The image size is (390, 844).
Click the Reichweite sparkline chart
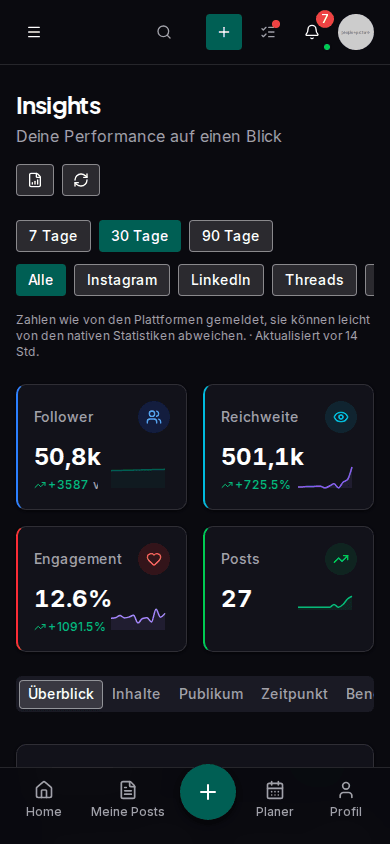tap(325, 478)
